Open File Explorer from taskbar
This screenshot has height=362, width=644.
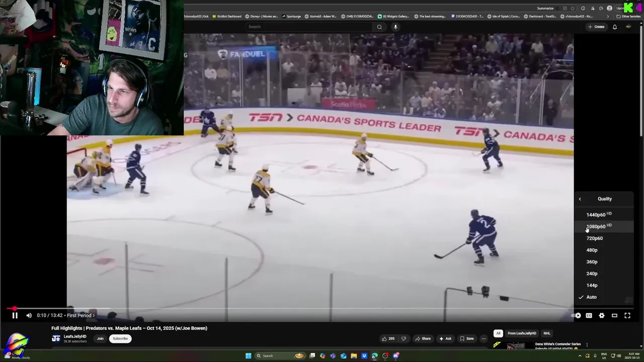(354, 356)
